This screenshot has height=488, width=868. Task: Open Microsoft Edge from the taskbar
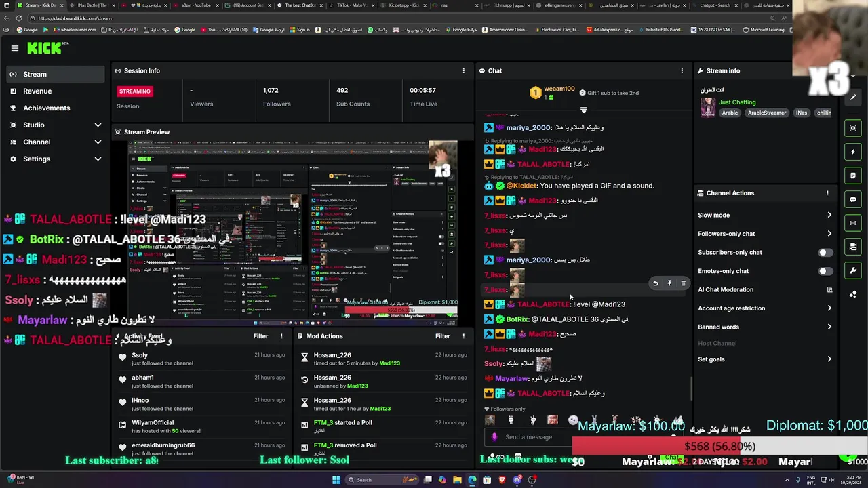click(472, 480)
